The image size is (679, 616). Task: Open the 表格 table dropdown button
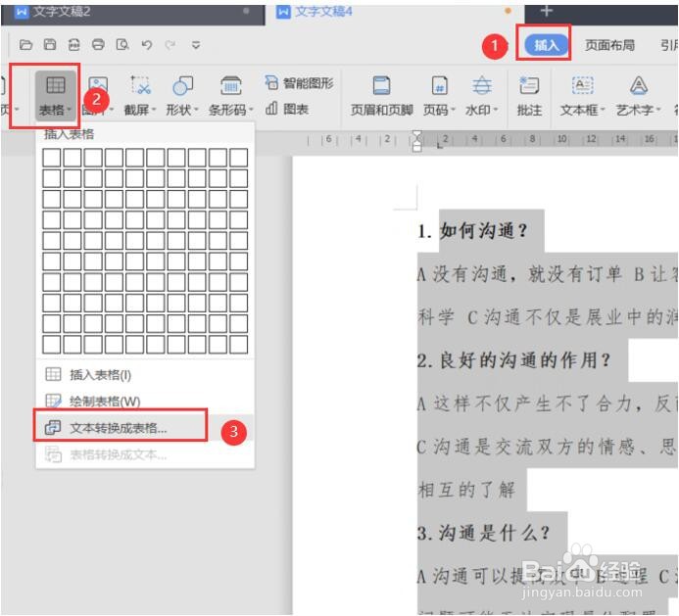tap(56, 96)
